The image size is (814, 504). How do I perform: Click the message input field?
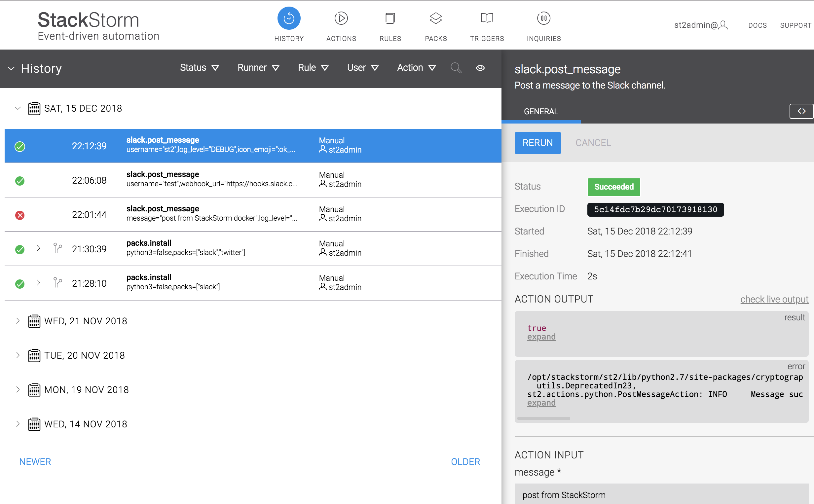point(661,494)
